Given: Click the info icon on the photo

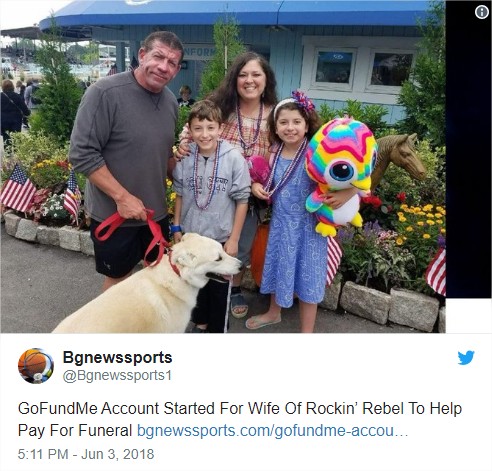Looking at the screenshot, I should point(481,12).
